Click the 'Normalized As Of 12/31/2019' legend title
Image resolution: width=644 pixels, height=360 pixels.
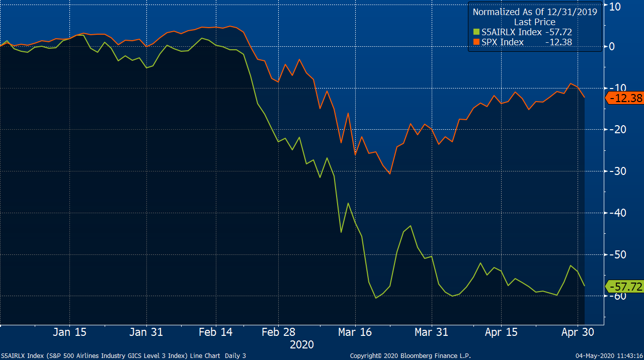point(535,12)
